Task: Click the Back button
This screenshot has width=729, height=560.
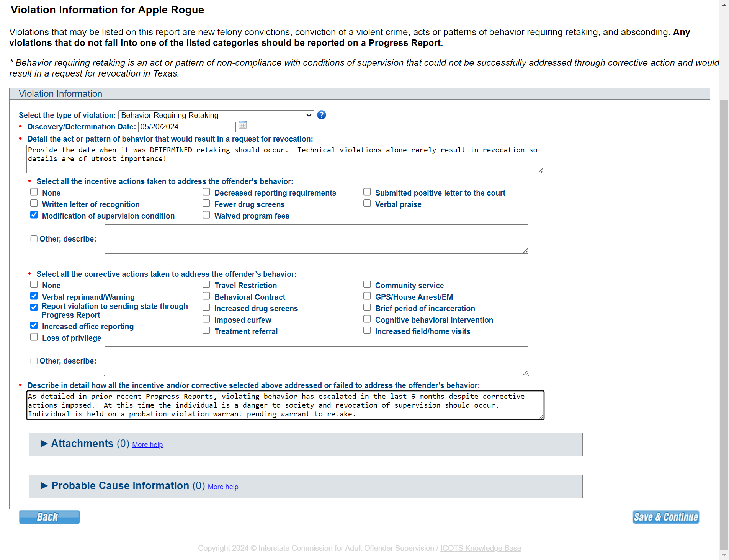Action: 49,517
